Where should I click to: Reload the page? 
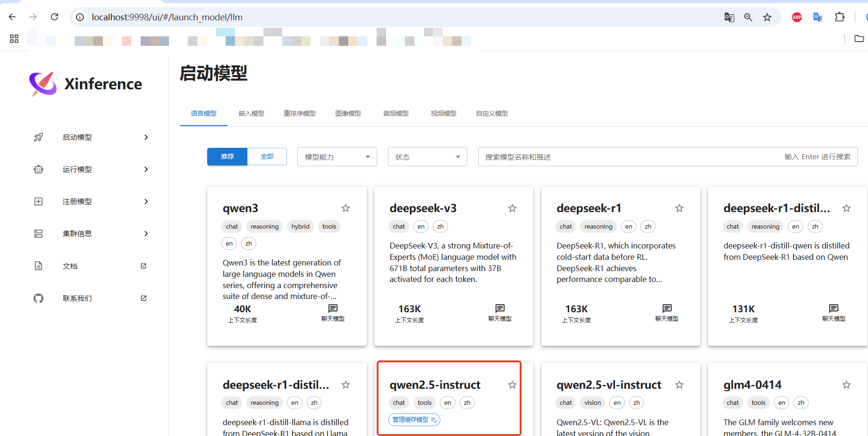[x=55, y=17]
